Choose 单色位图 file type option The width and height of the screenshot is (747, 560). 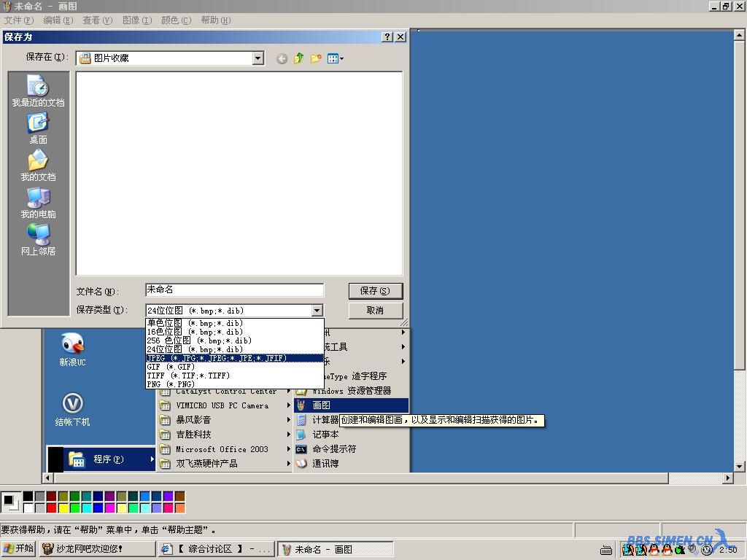coord(234,323)
